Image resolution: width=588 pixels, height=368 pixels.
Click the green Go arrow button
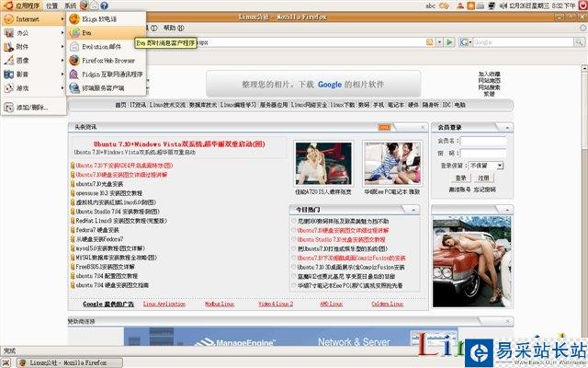click(449, 42)
